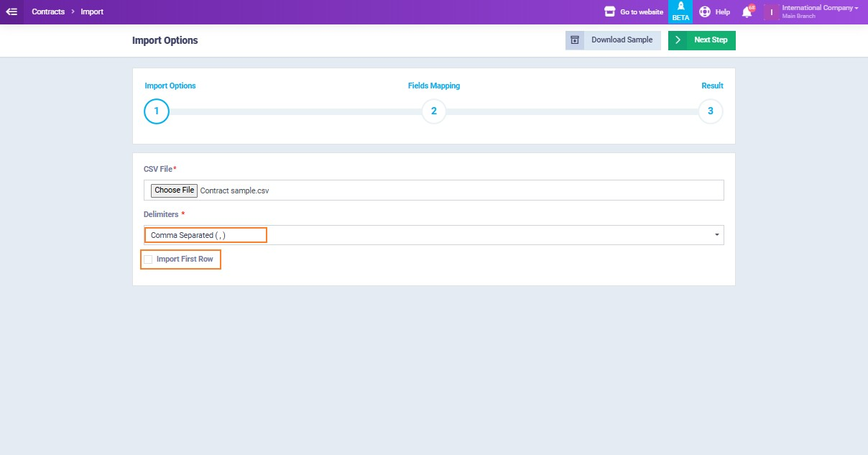Screen dimensions: 868x455
Task: Click the Download Sample archive icon
Action: point(575,40)
